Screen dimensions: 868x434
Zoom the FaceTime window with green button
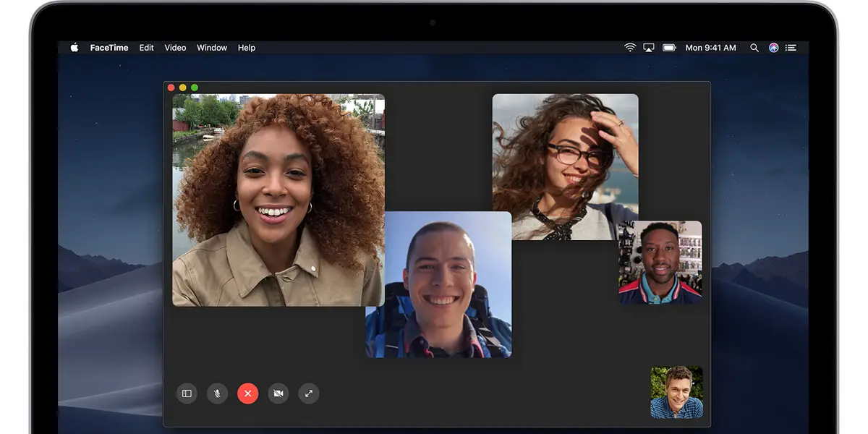tap(195, 88)
